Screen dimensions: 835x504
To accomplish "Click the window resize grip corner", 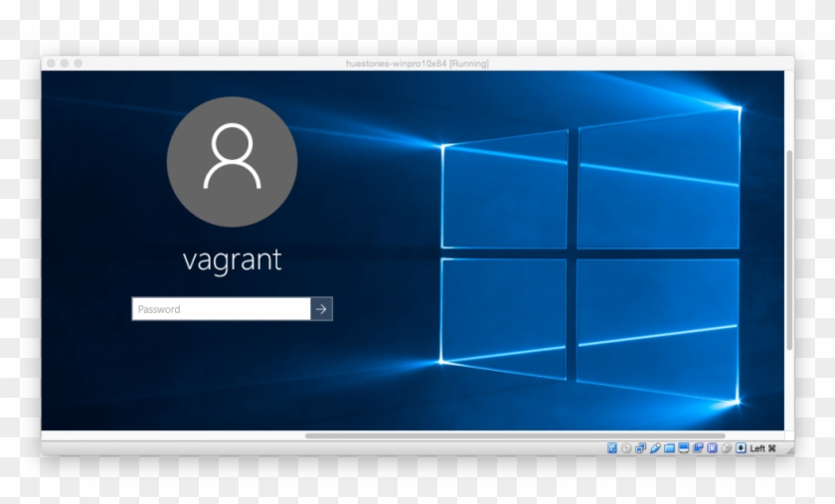I will [x=790, y=450].
